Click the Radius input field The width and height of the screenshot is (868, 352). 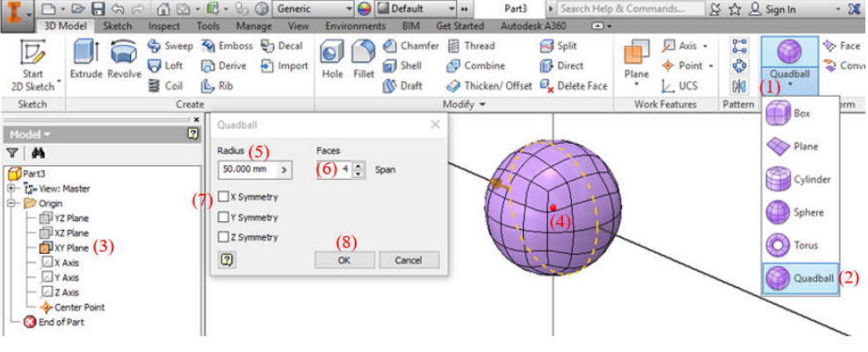pos(247,169)
